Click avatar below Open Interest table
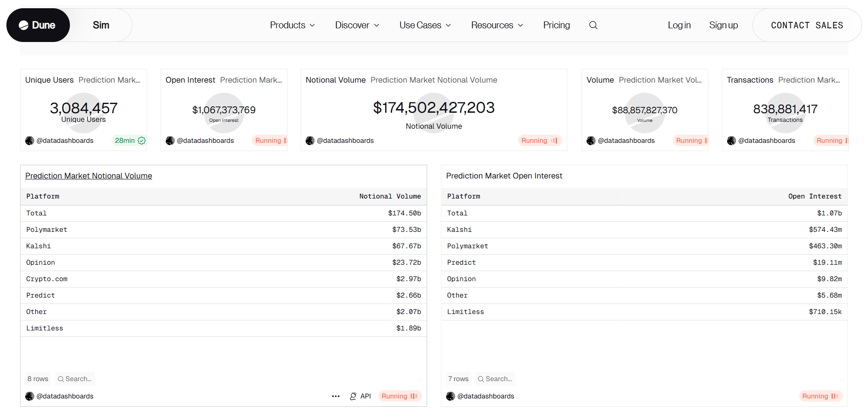The height and width of the screenshot is (419, 868). pos(450,396)
